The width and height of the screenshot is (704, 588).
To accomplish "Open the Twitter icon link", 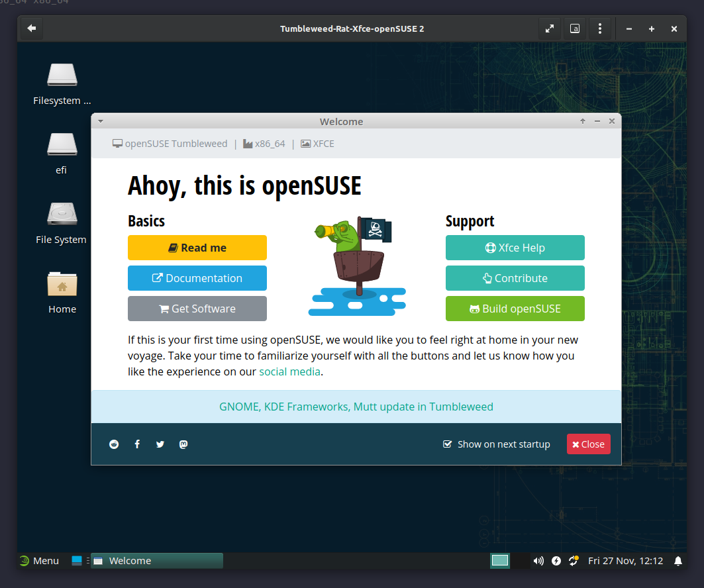I will pyautogui.click(x=160, y=444).
